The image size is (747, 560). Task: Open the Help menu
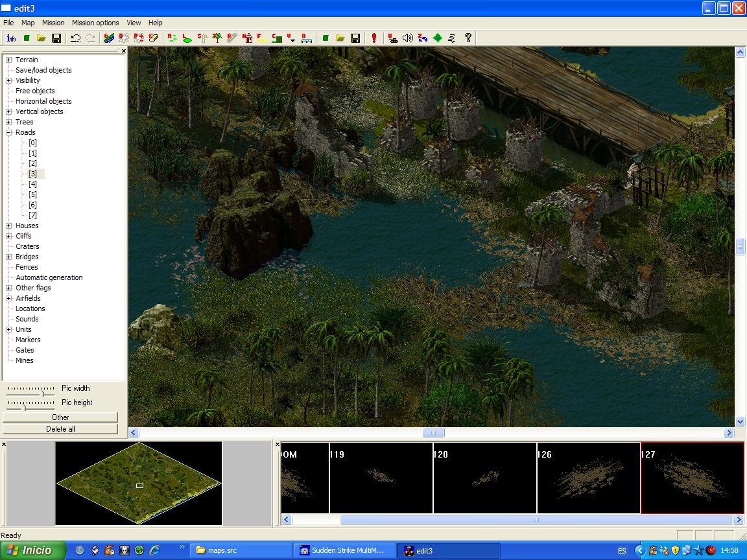(156, 23)
